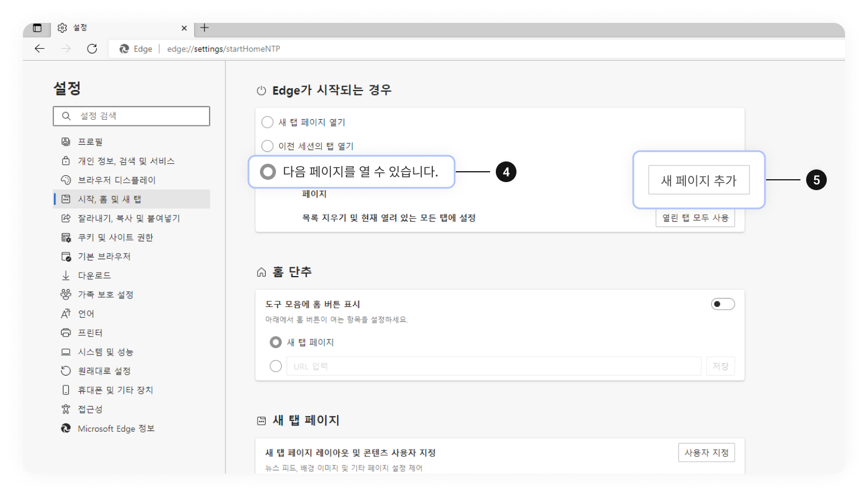Image resolution: width=868 pixels, height=497 pixels.
Task: Click the back navigation arrow
Action: [39, 49]
